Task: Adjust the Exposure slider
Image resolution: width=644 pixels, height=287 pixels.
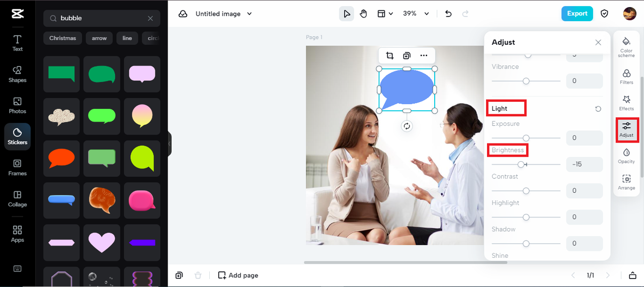Action: pyautogui.click(x=526, y=138)
